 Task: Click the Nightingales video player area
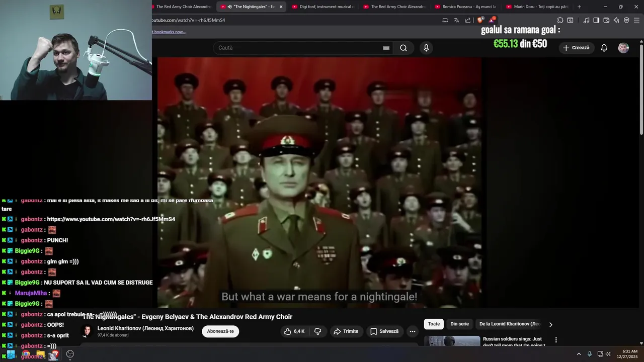click(319, 182)
